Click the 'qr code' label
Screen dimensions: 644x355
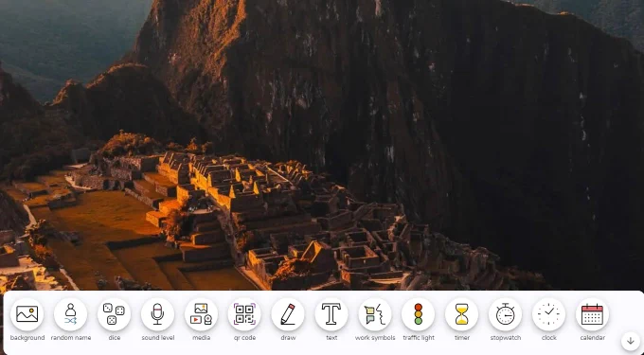(x=244, y=338)
